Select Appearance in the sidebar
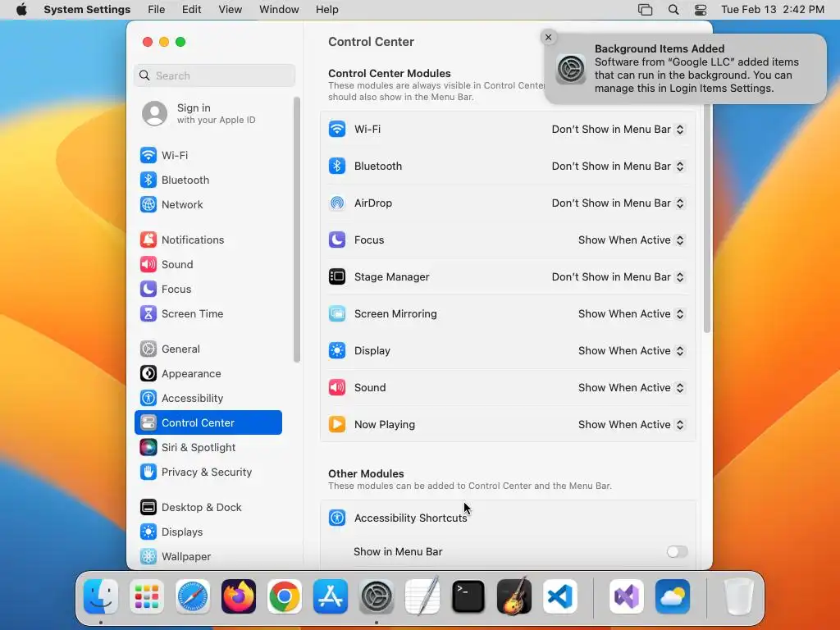The image size is (840, 630). [208, 374]
